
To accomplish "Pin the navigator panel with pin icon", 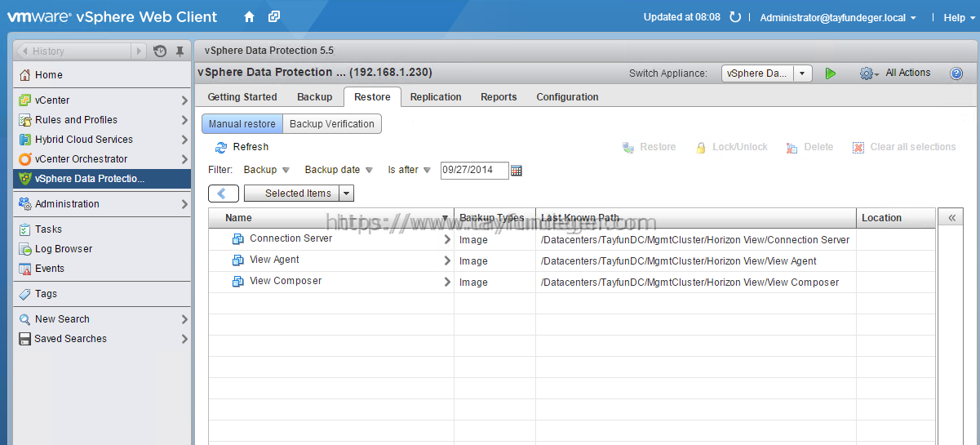I will pos(180,51).
